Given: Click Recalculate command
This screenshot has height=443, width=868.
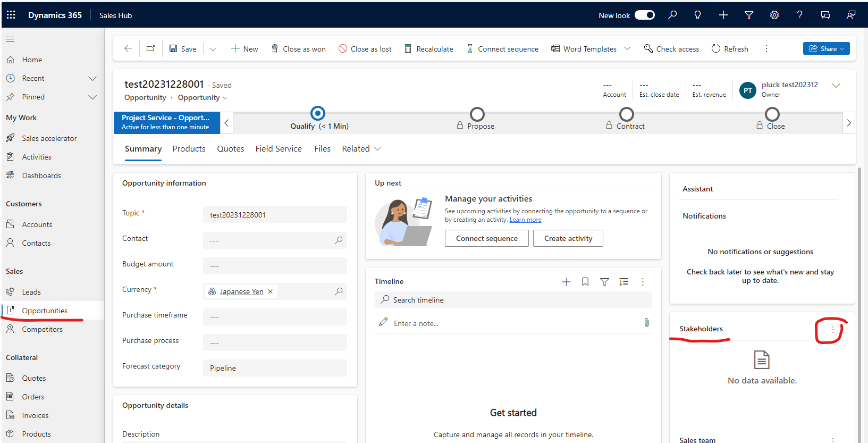Looking at the screenshot, I should point(429,49).
